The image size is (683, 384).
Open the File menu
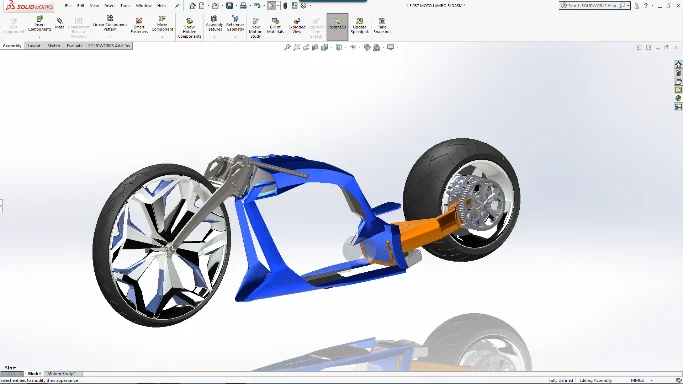pyautogui.click(x=68, y=6)
